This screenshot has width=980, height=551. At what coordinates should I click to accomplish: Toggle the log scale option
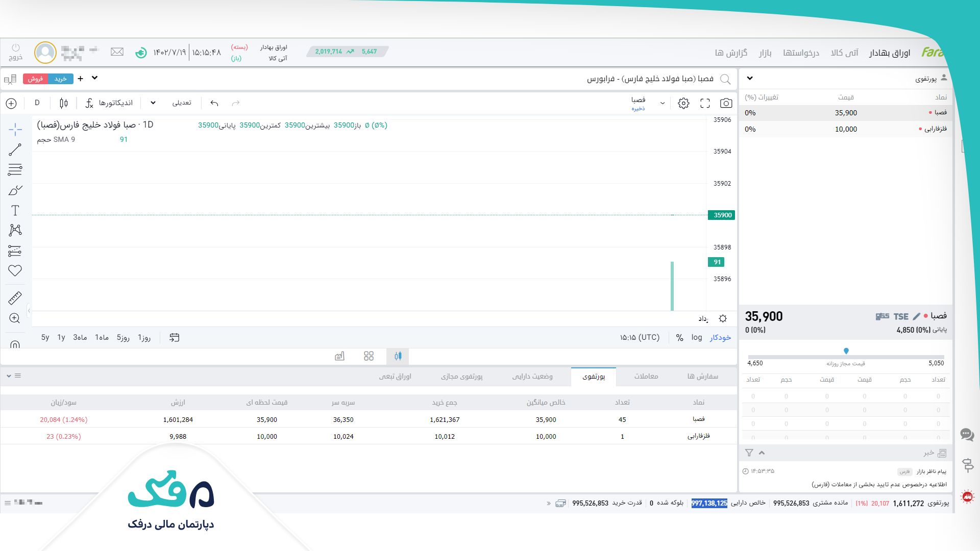click(697, 338)
